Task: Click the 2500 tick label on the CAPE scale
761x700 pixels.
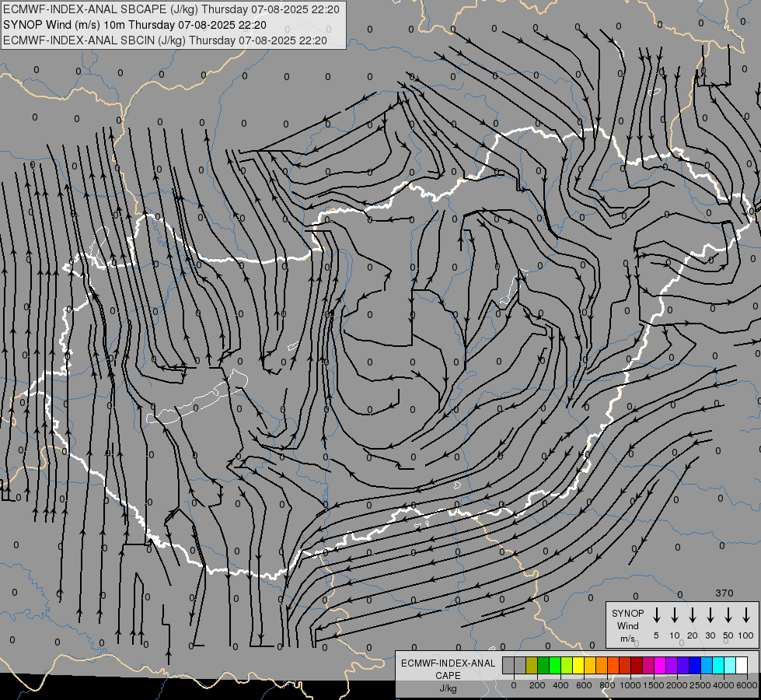Action: coord(700,685)
